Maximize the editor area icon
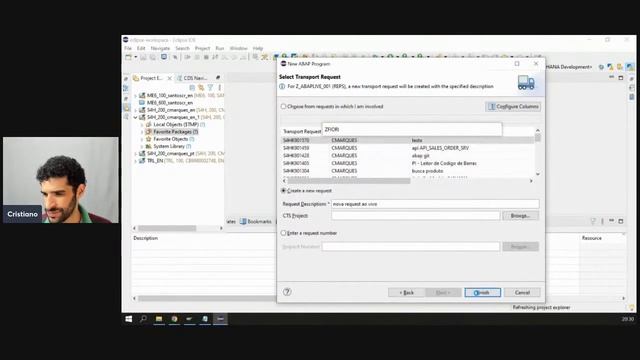Screen dimensions: 640x360 (621, 78)
